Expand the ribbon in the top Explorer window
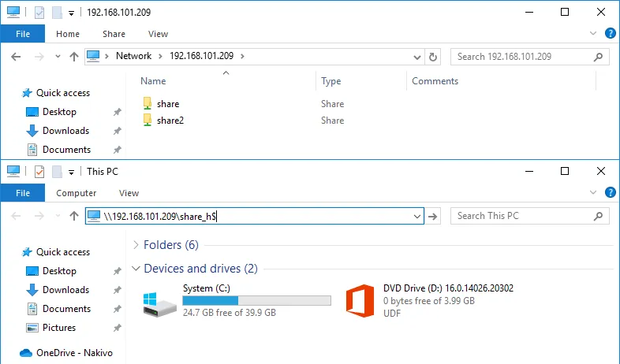The image size is (620, 364). click(x=595, y=34)
